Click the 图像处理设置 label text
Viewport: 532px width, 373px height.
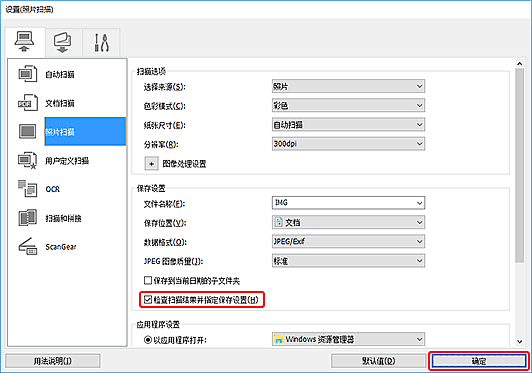[x=184, y=164]
